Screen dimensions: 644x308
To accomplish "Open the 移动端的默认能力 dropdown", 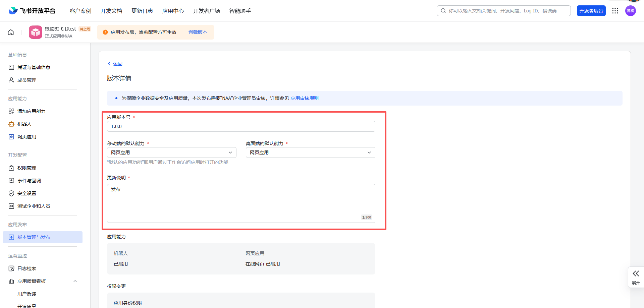I will coord(171,152).
